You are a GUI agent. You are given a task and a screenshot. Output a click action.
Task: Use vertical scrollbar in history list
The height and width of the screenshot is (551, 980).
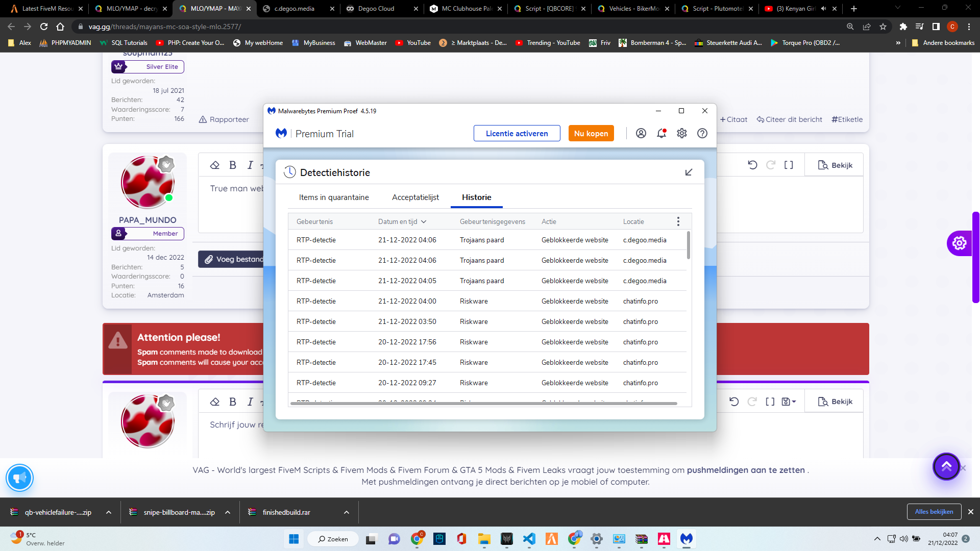click(x=689, y=245)
